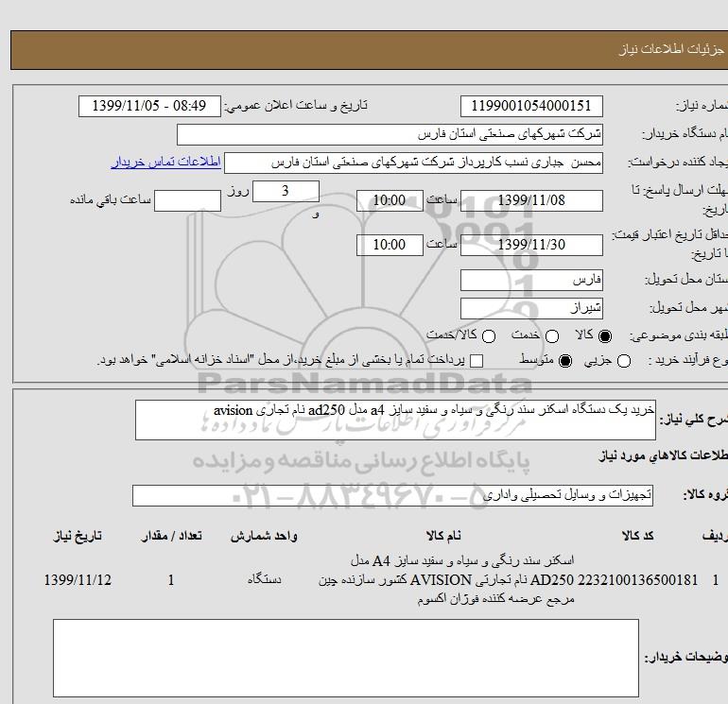Click the announcement date field 1399/11/05 - 08:49
The image size is (728, 704).
(149, 106)
